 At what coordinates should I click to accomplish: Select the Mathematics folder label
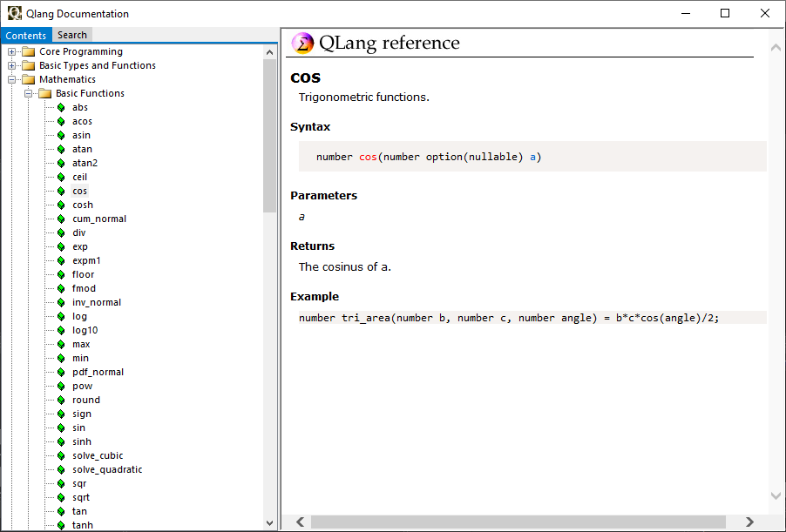tap(68, 79)
